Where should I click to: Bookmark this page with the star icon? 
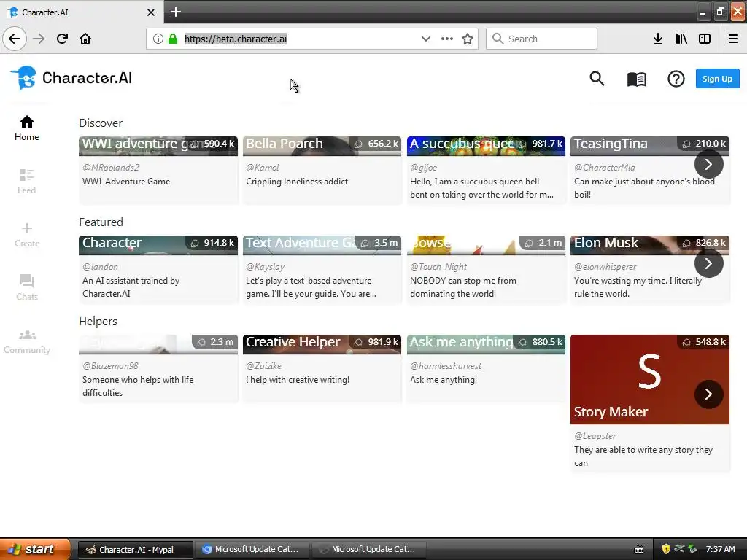click(x=468, y=39)
